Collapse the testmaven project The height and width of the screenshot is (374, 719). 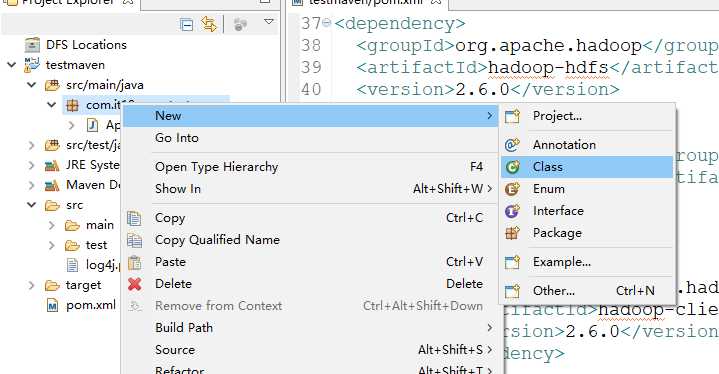click(11, 65)
